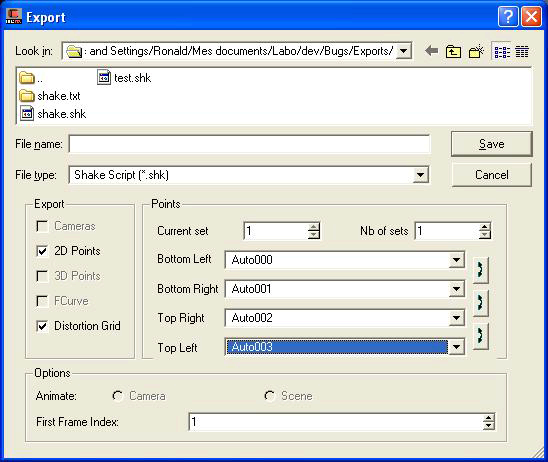The image size is (548, 462).
Task: Go up one folder level icon
Action: click(453, 51)
